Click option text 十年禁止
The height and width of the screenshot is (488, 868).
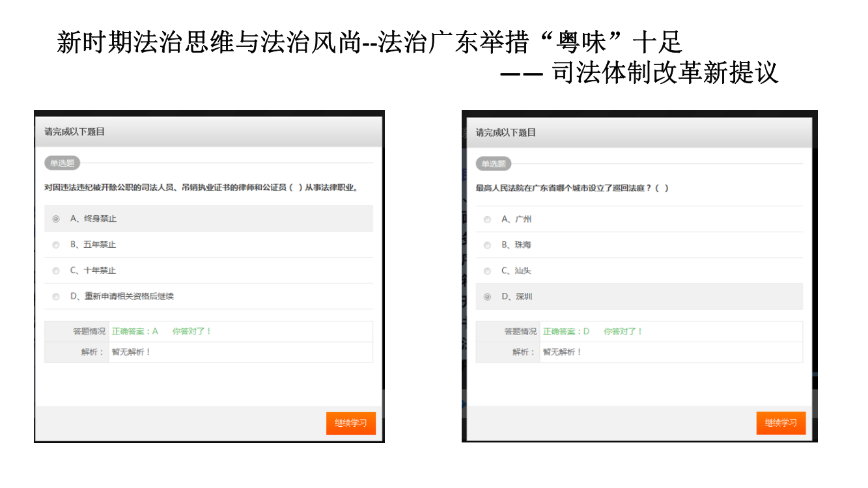tap(100, 271)
